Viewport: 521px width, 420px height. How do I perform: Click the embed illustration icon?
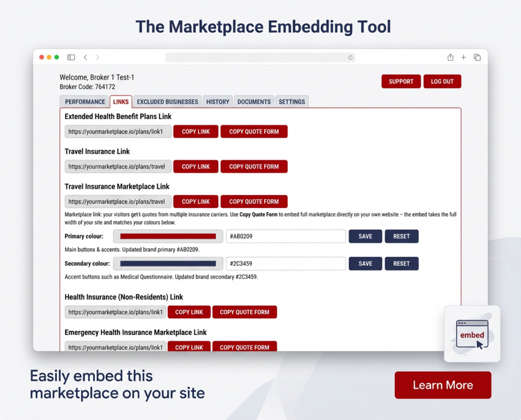pos(472,334)
